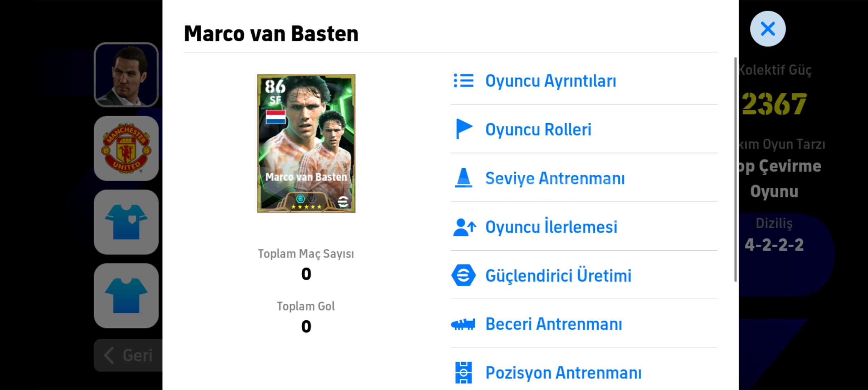868x390 pixels.
Task: Click the Marco van Basten player card
Action: (306, 143)
